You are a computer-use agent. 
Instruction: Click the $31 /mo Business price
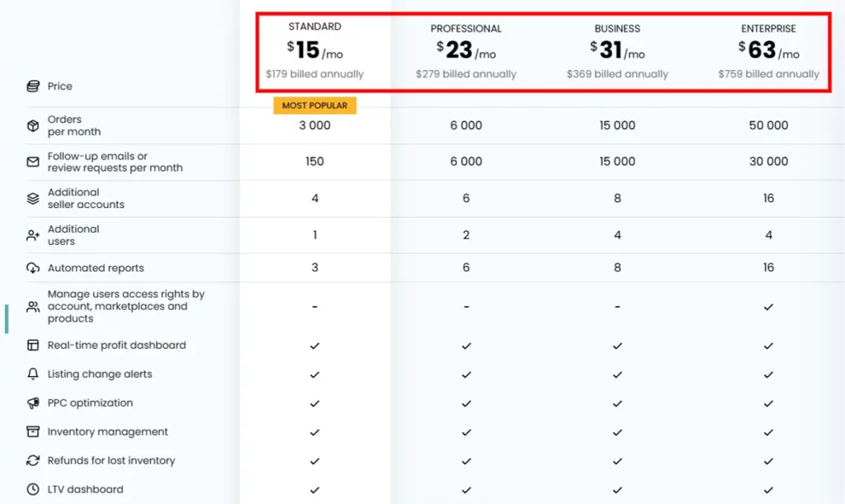(617, 50)
